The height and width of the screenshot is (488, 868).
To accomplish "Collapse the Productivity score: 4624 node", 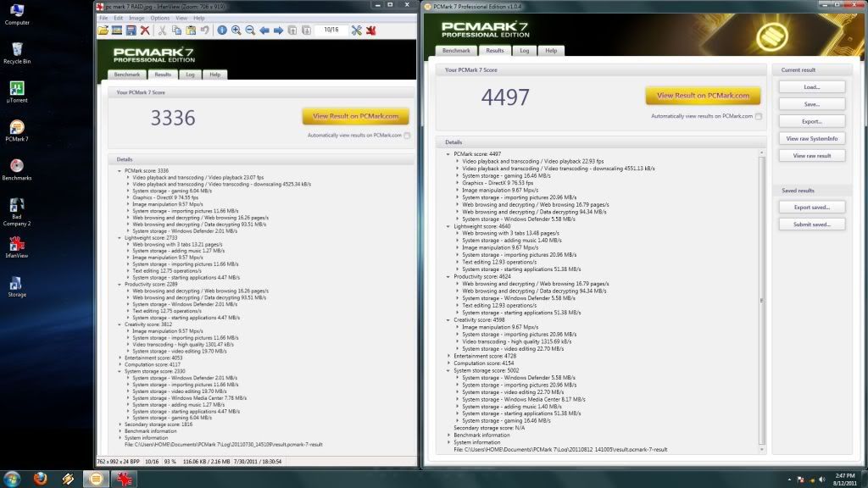I will [448, 277].
